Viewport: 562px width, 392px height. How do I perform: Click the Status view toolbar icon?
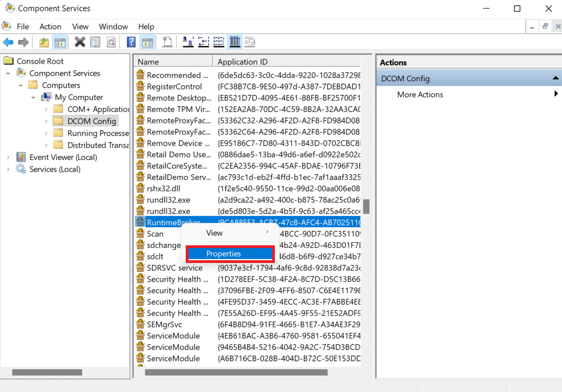click(x=250, y=42)
